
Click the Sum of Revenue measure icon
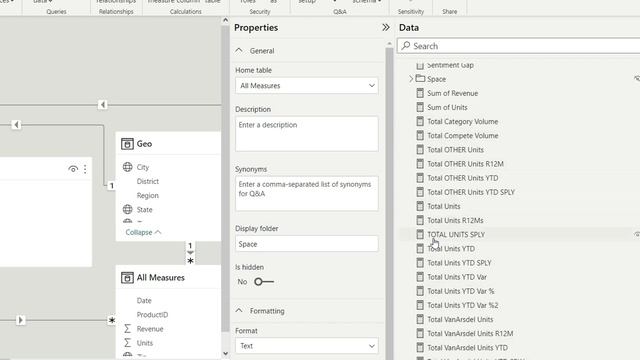(x=420, y=93)
